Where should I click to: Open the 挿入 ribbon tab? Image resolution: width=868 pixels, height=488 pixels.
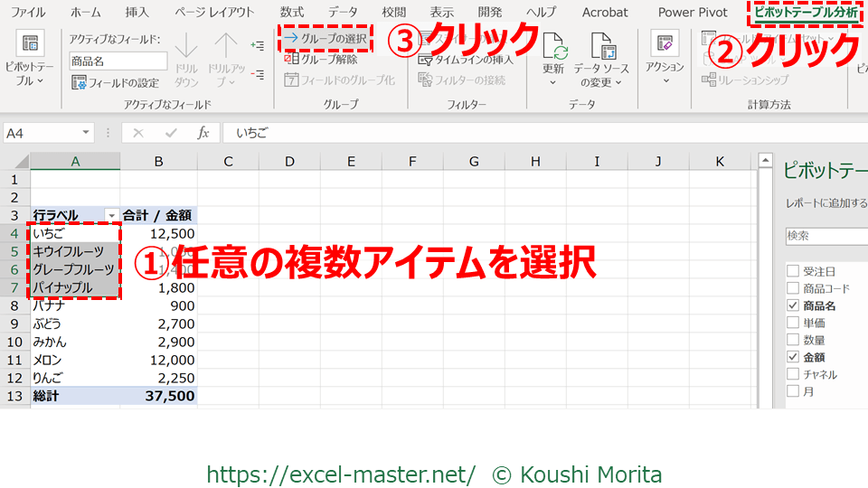click(x=137, y=12)
